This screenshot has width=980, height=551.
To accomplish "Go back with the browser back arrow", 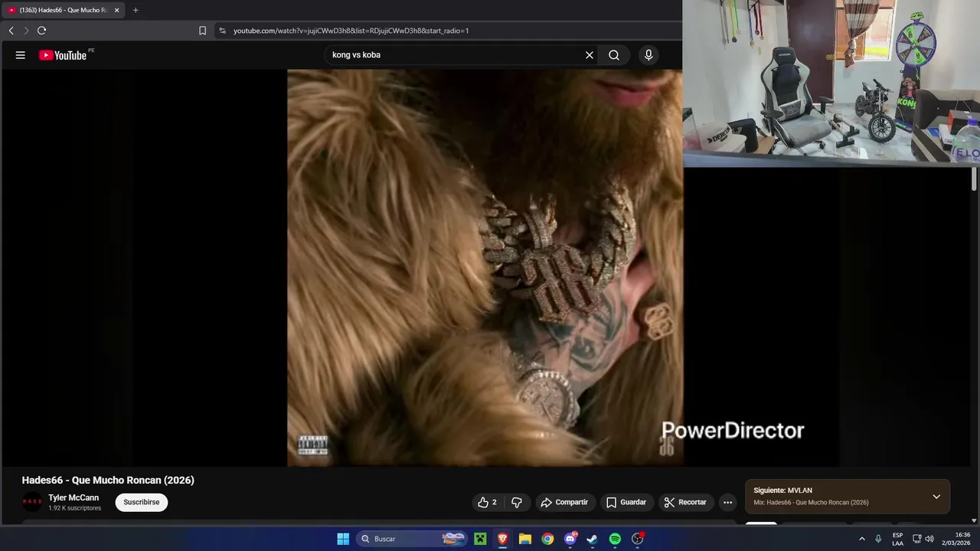I will coord(11,31).
